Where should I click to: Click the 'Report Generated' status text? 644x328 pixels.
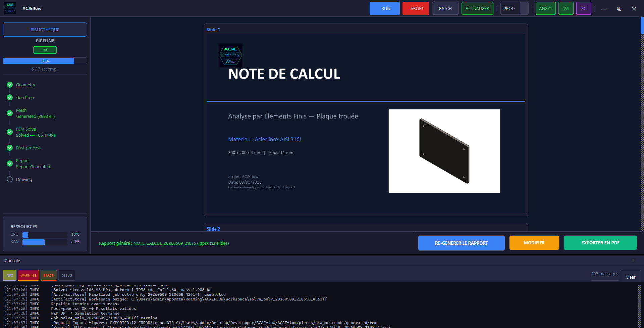pos(33,167)
